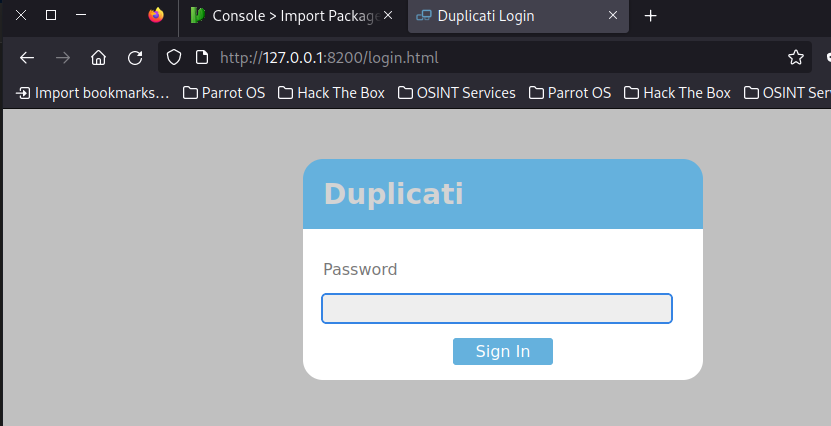831x426 pixels.
Task: Open a new tab with plus icon
Action: (x=651, y=16)
